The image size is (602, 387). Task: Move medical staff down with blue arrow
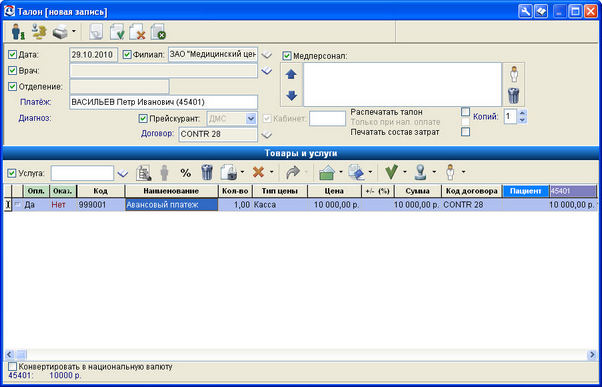click(292, 95)
